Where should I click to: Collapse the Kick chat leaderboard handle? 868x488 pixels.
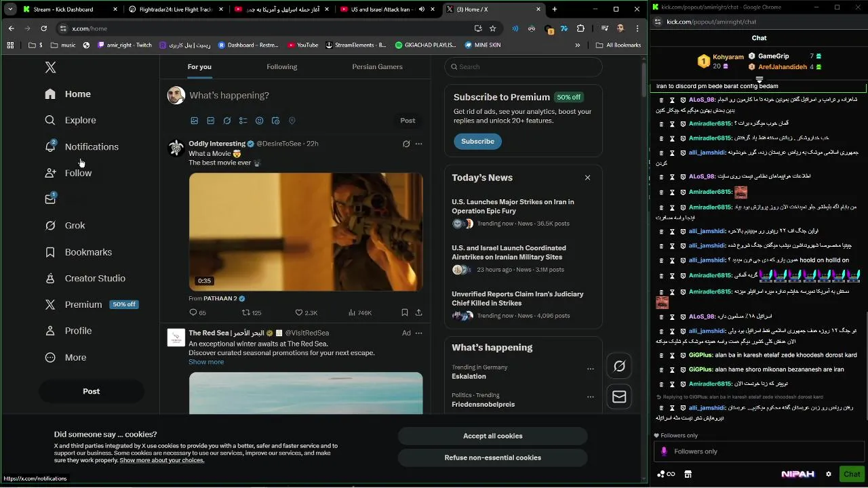click(759, 79)
